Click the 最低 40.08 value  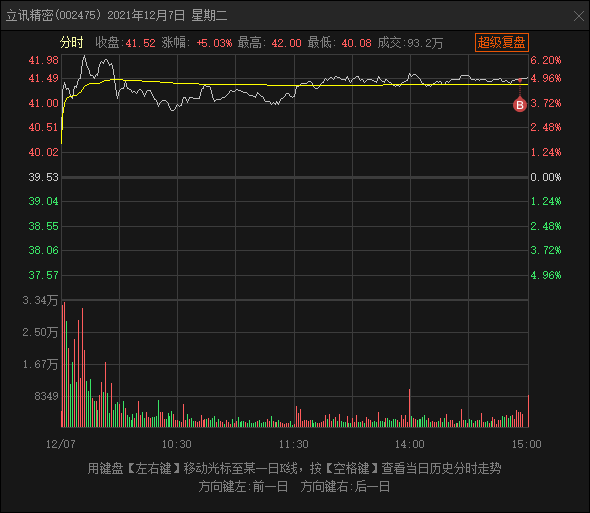pos(356,43)
